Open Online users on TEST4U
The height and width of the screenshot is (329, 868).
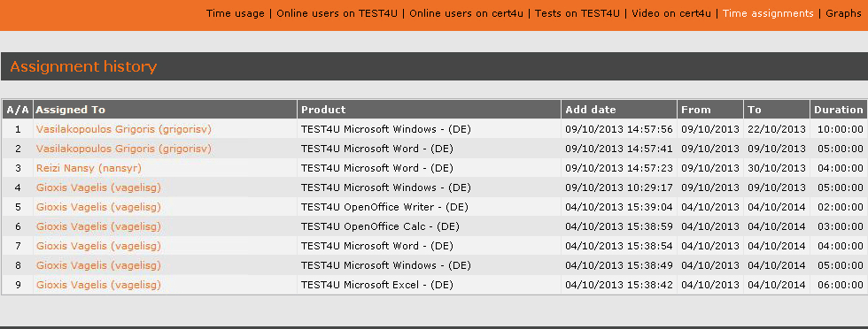pos(337,13)
